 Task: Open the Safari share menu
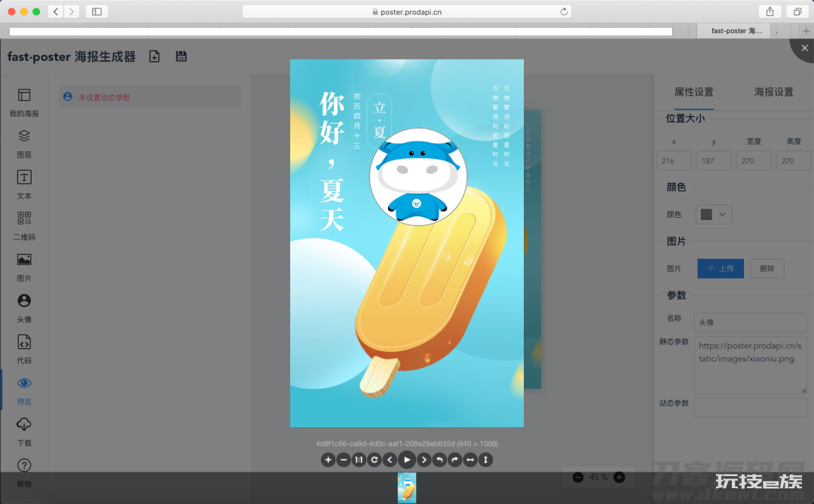[770, 11]
